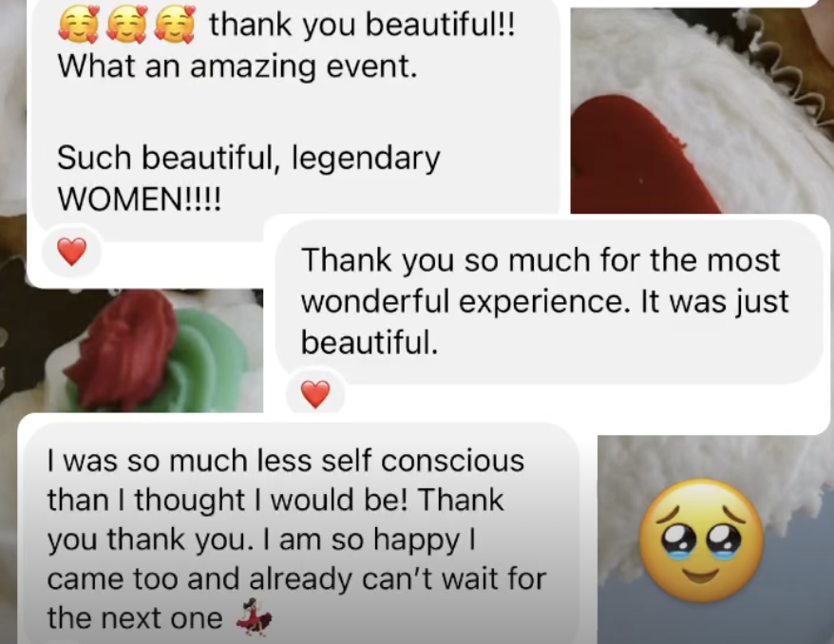Screen dimensions: 834x644
Task: Click the text 'came too and already can't wait for'
Action: point(296,578)
